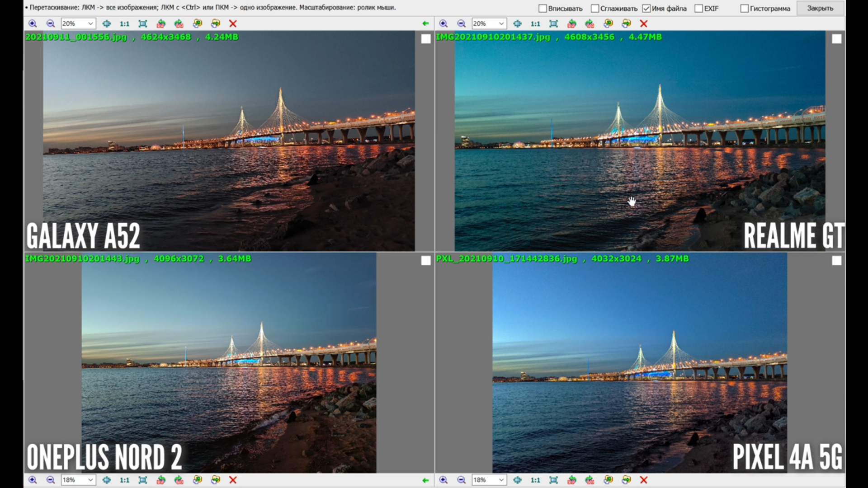Open 20% zoom dropdown above Realme GT
Viewport: 868px width, 488px height.
pos(501,23)
